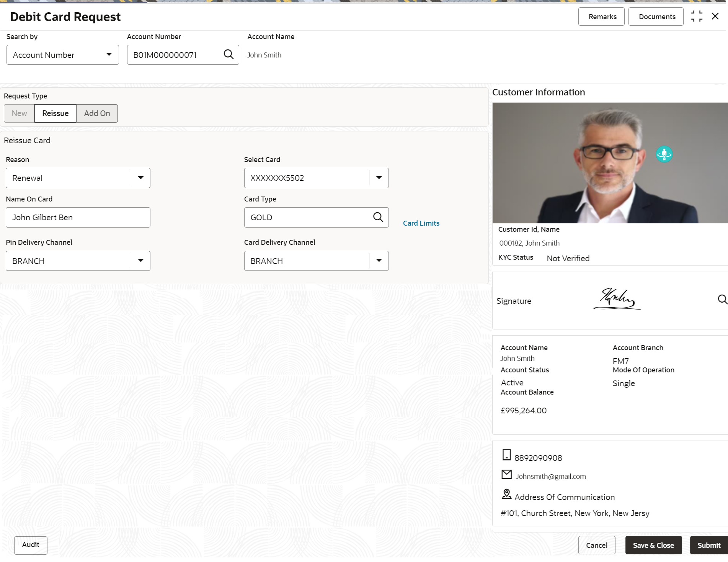Click the Customer Information heading

point(539,92)
